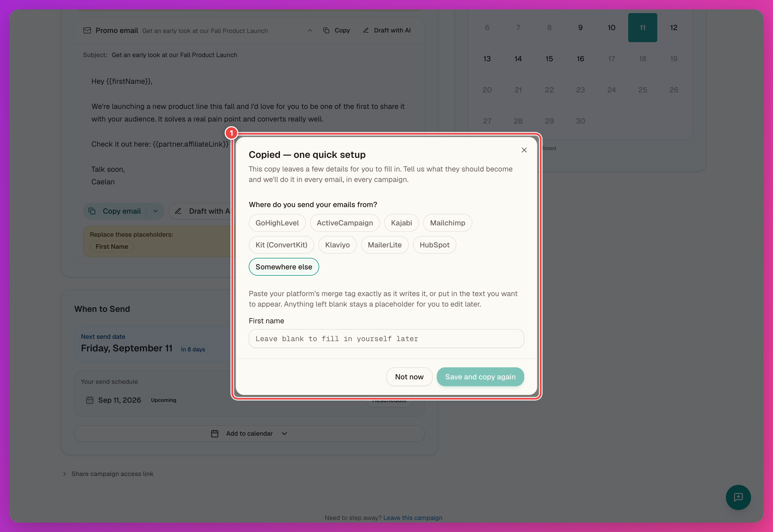773x532 pixels.
Task: Pick MailerLite platform chip
Action: click(x=385, y=245)
